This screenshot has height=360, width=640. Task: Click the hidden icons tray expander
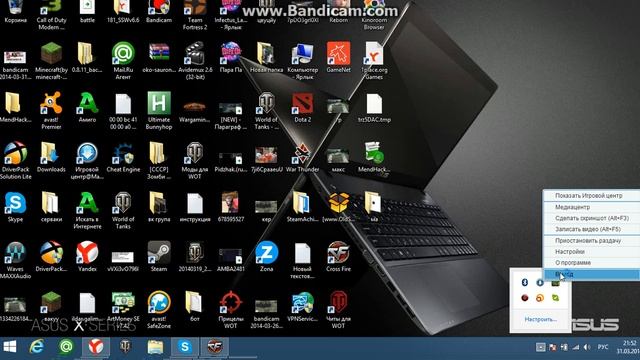[x=540, y=347]
